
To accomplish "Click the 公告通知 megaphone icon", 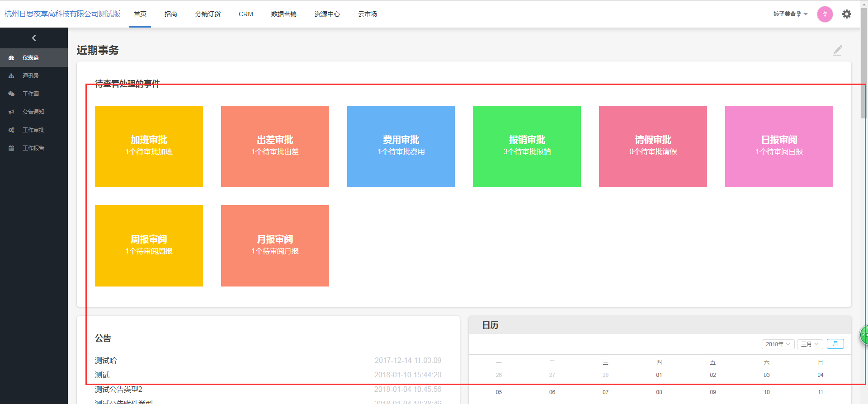I will click(x=11, y=112).
